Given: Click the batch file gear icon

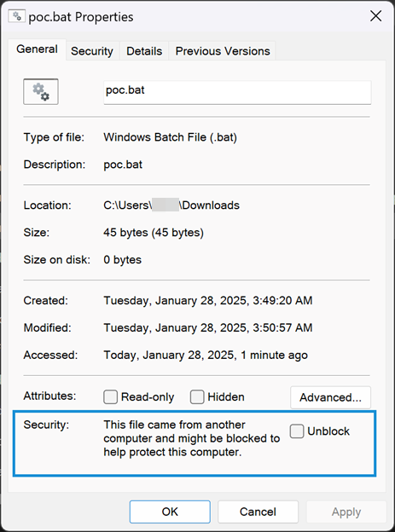Looking at the screenshot, I should [41, 91].
